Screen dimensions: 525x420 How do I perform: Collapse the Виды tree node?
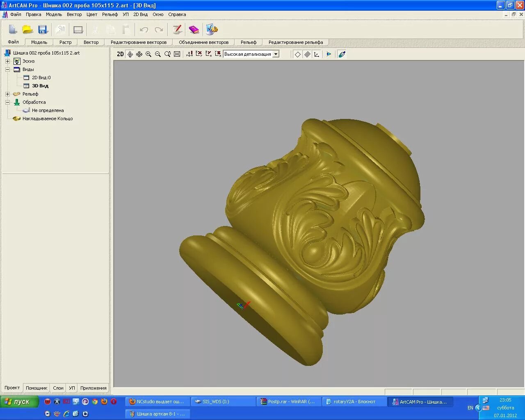pyautogui.click(x=7, y=69)
